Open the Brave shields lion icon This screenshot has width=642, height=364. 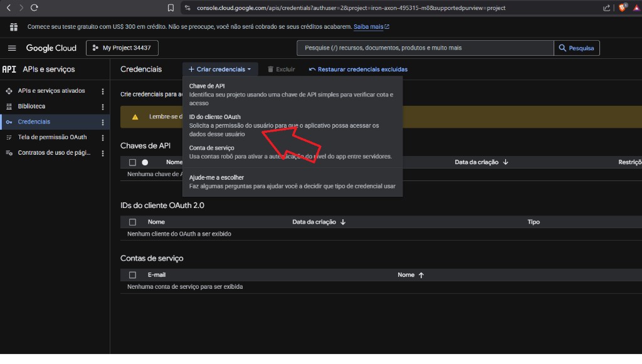pos(623,8)
